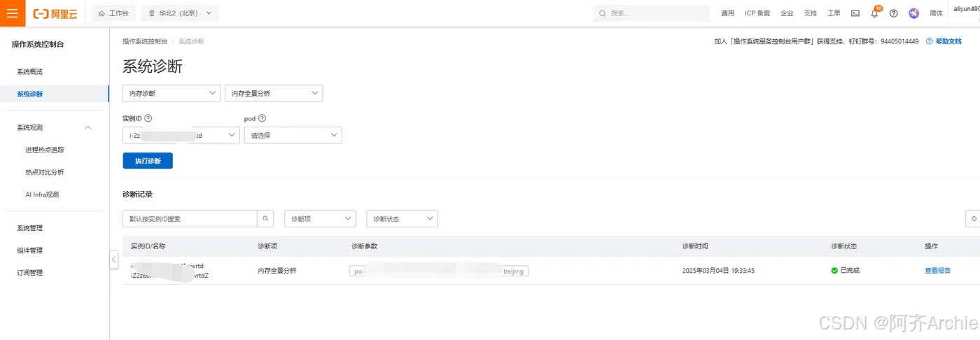Viewport: 980px width, 340px height.
Task: Click the 诊断参数 tag in record row
Action: [439, 271]
